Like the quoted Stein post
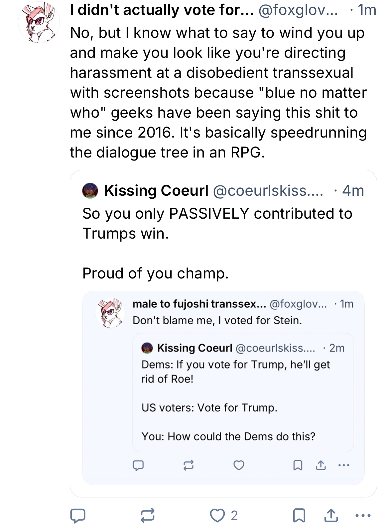The image size is (392, 532). (x=239, y=465)
